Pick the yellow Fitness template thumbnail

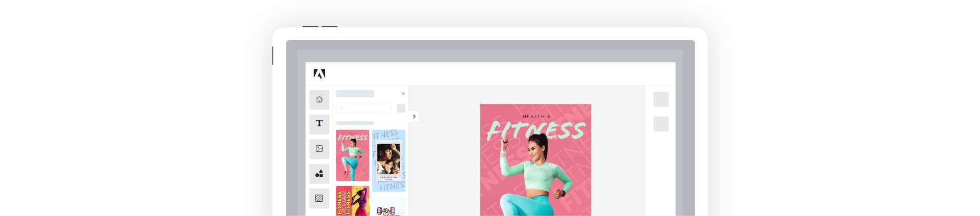[x=352, y=201]
